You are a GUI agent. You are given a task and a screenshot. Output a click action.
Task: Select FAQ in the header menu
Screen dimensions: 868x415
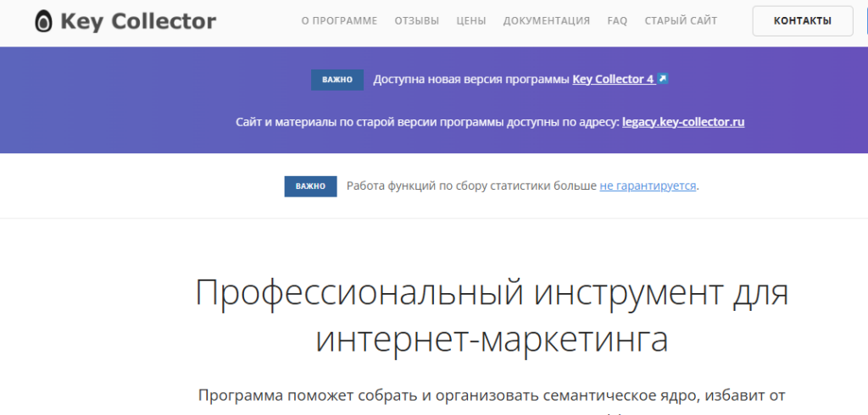coord(617,21)
